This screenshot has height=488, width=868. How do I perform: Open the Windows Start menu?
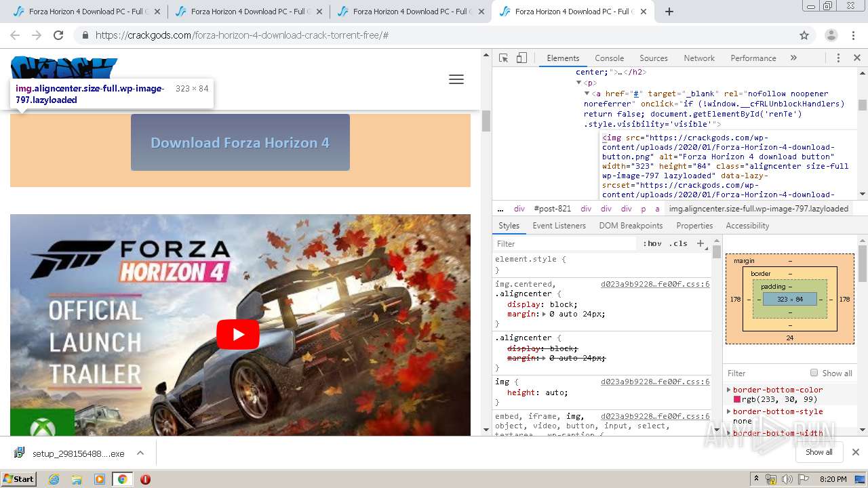tap(18, 479)
